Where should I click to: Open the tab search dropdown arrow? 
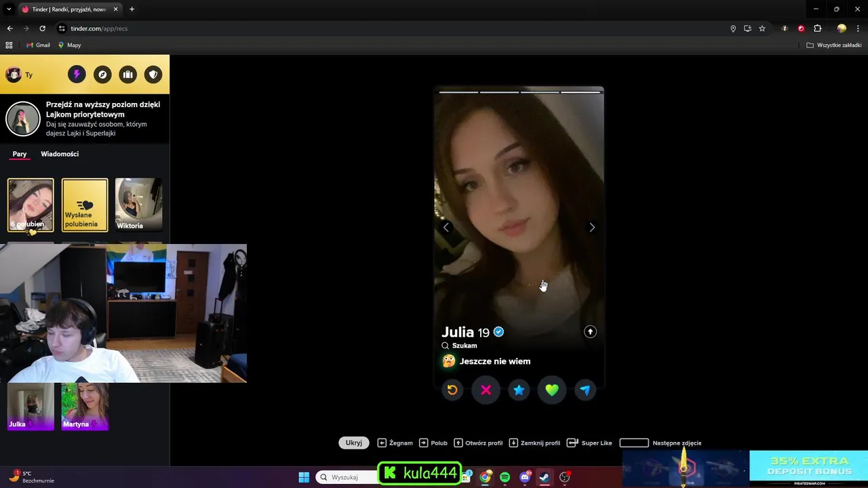point(8,9)
